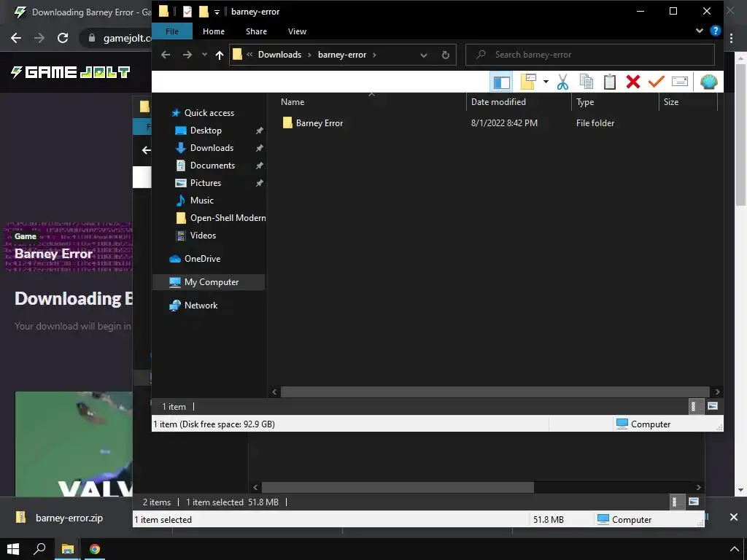Open Downloads in navigation pane
The image size is (747, 560).
(212, 148)
